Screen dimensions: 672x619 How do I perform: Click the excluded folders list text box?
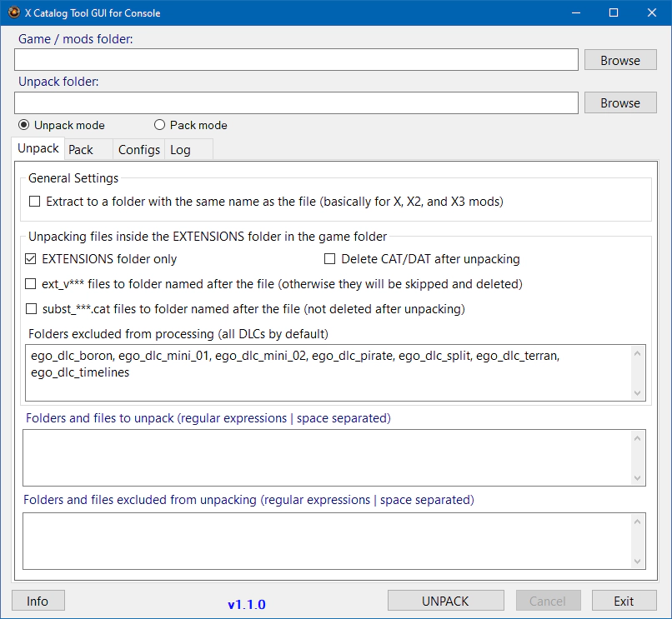(x=327, y=372)
